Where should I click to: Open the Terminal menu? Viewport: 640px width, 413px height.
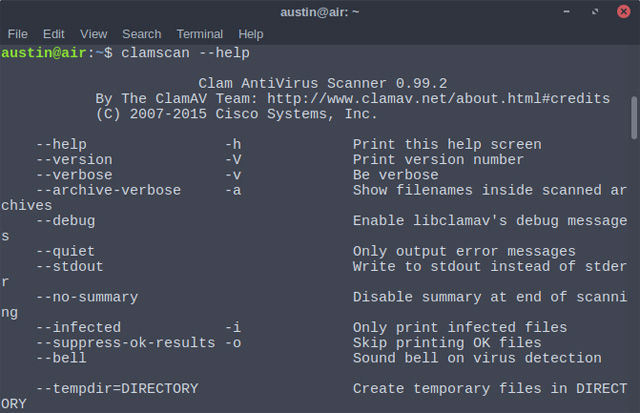tap(199, 33)
